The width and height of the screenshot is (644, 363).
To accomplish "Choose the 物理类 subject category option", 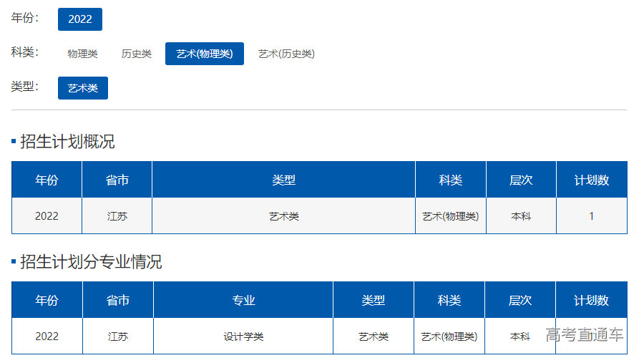I will 82,54.
